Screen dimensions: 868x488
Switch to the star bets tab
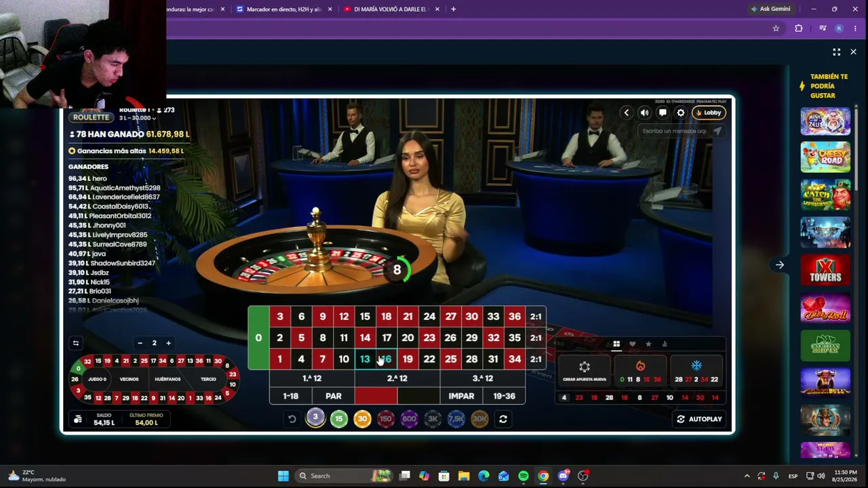point(648,344)
